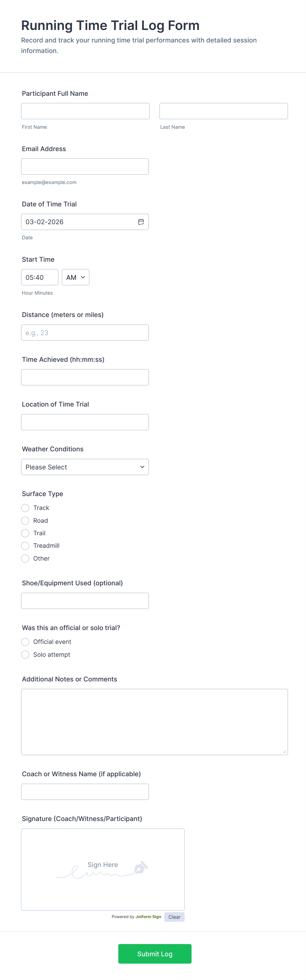Open the AM/PM dropdown
The height and width of the screenshot is (980, 306).
[x=76, y=277]
